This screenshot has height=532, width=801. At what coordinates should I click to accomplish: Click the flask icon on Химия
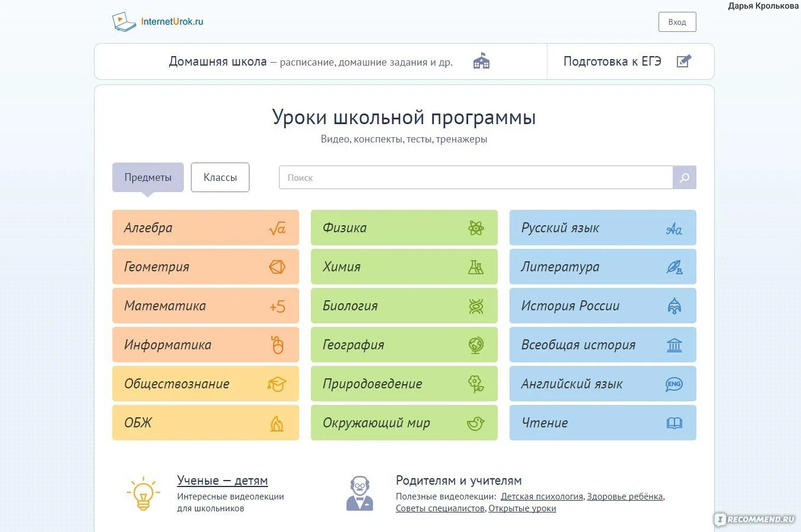coord(476,267)
